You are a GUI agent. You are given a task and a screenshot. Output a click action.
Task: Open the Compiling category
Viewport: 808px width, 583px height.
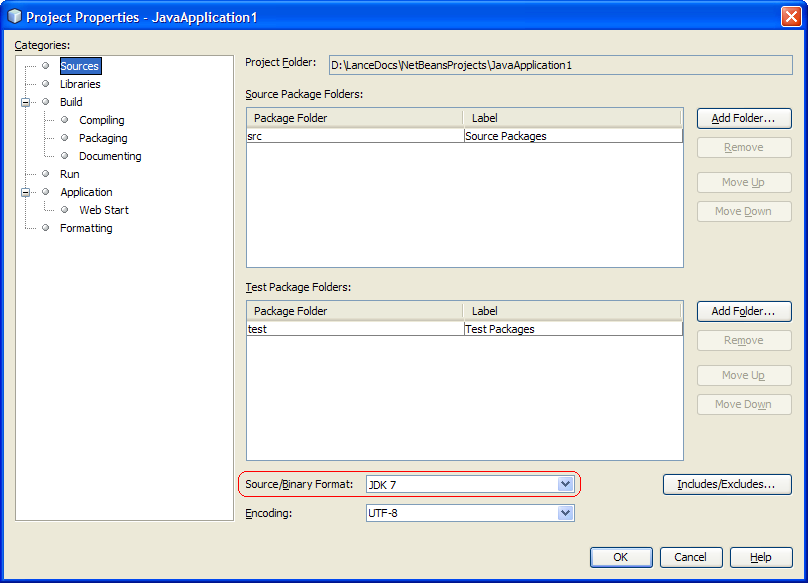(102, 120)
